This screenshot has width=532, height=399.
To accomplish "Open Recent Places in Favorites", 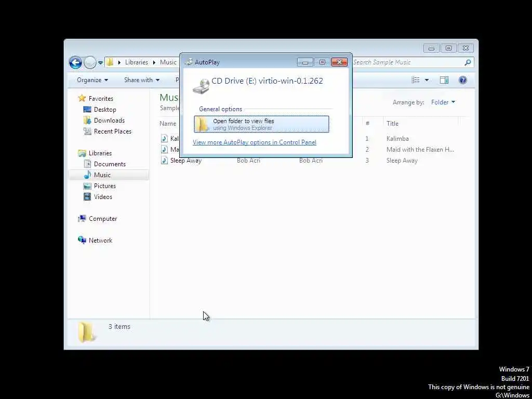I will tap(113, 131).
